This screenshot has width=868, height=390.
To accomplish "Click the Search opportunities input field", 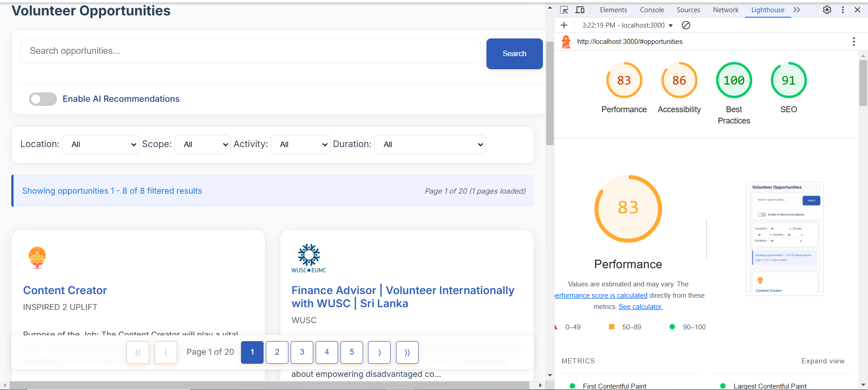I will 250,51.
